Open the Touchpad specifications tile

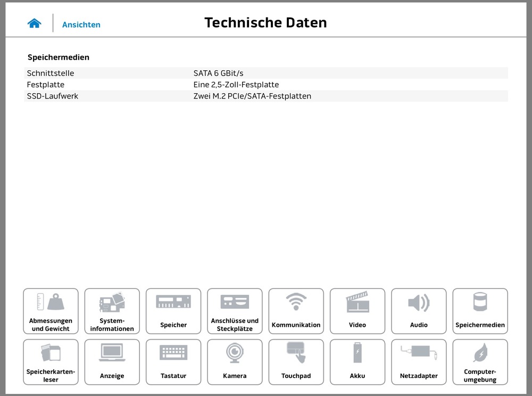(296, 362)
